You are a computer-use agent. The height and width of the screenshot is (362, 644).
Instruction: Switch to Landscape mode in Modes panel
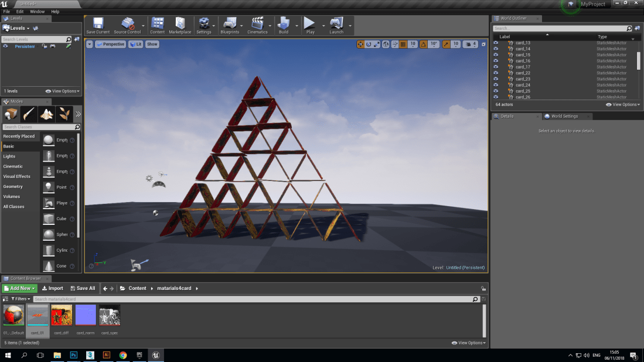[46, 113]
